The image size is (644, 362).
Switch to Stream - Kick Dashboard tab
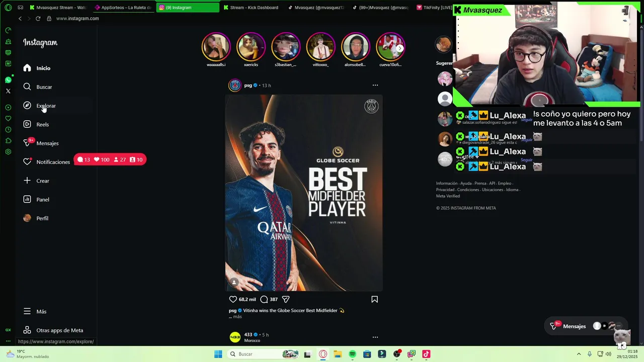(x=252, y=8)
